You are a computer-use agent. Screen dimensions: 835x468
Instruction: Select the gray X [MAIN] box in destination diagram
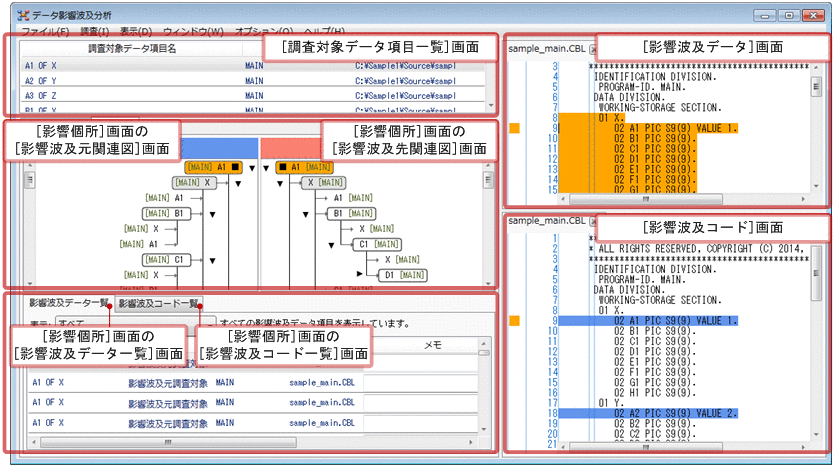[324, 183]
